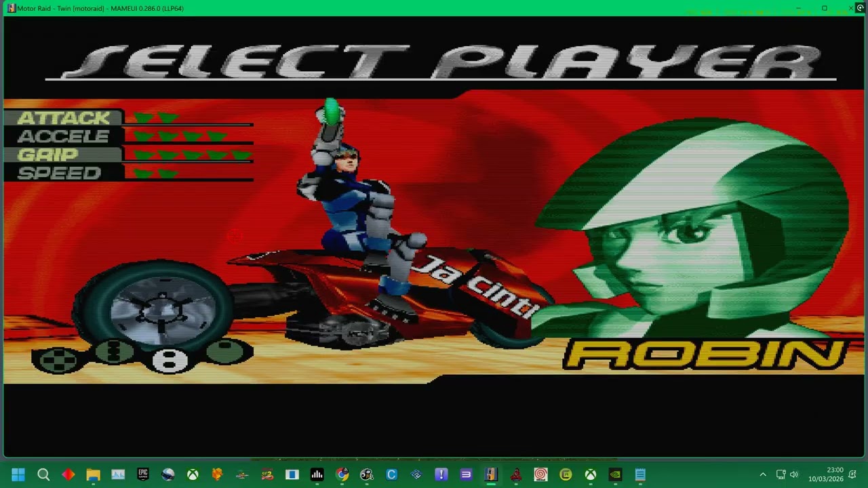Open the Windows Start menu
This screenshot has height=488, width=868.
pos(18,475)
